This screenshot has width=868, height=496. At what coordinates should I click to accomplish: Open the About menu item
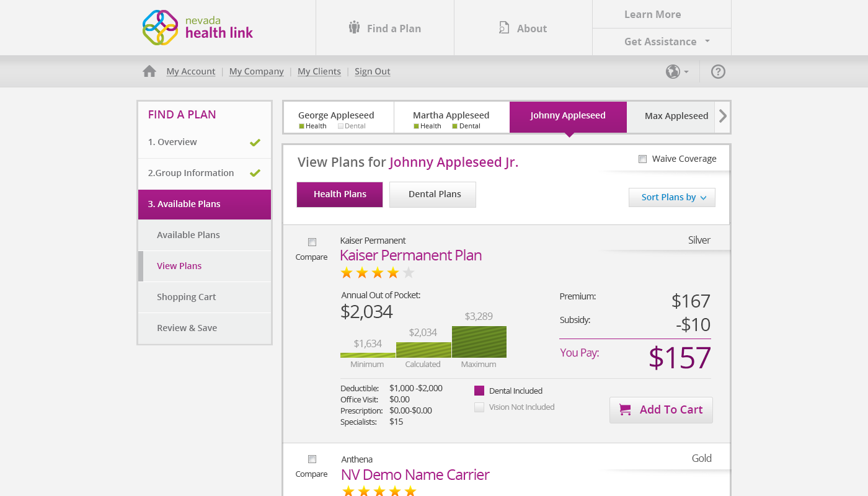click(x=523, y=28)
